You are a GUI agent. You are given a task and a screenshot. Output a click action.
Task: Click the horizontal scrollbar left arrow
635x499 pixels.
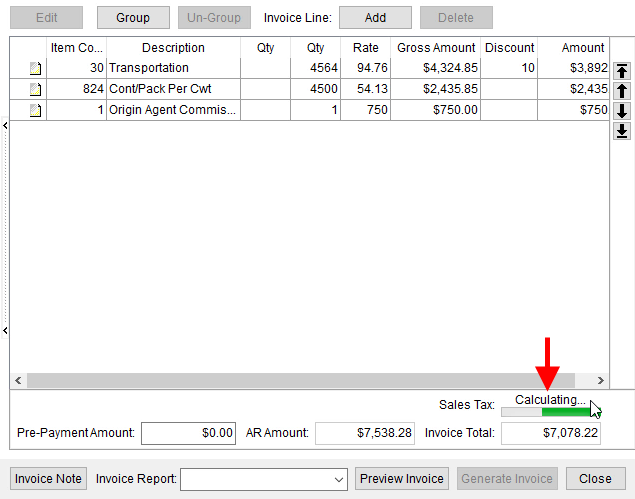point(18,381)
